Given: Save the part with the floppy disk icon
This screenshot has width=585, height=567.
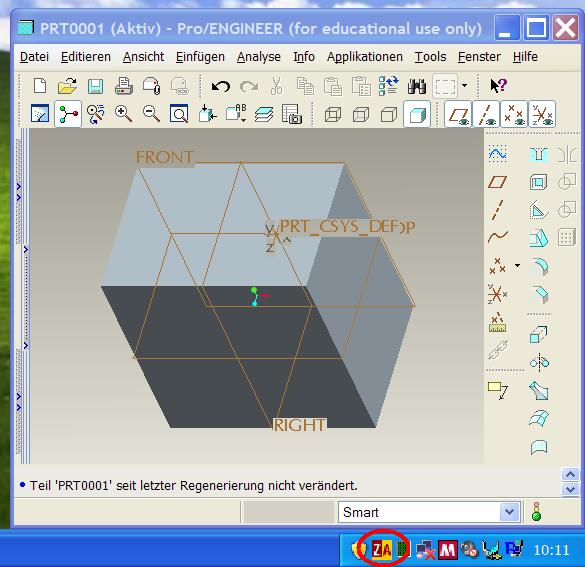Looking at the screenshot, I should [95, 86].
